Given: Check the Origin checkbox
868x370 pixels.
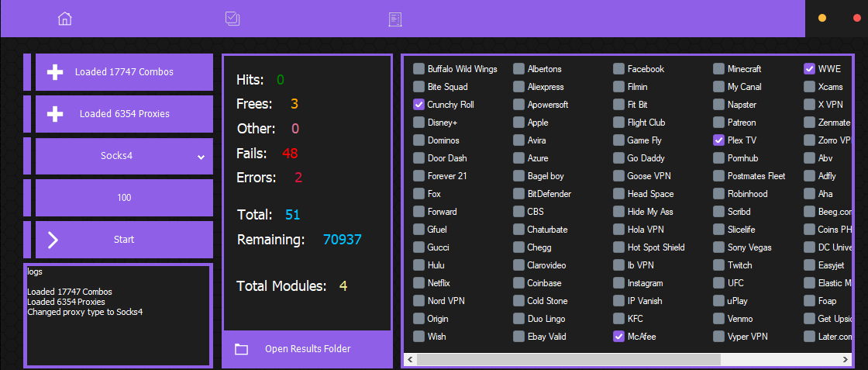Looking at the screenshot, I should coord(418,319).
